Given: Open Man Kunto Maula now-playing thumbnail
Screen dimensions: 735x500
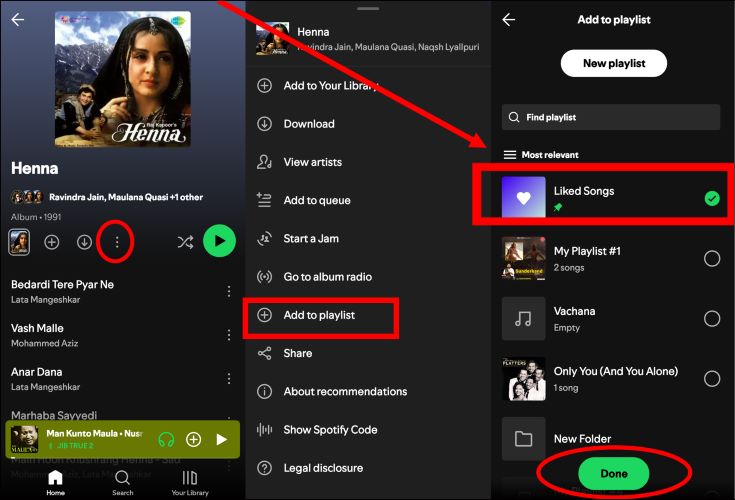Looking at the screenshot, I should 24,439.
